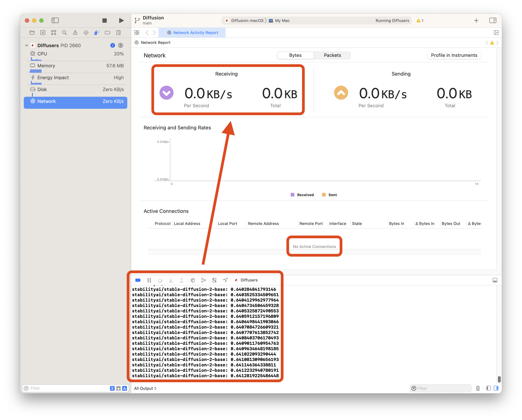Toggle the inspector panel
The width and height of the screenshot is (522, 420).
493,21
